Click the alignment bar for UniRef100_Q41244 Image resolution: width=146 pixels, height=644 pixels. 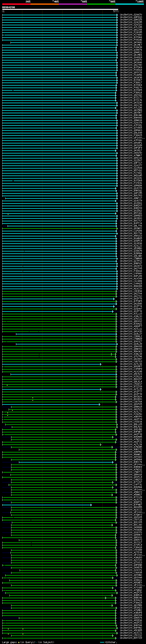point(60,30)
